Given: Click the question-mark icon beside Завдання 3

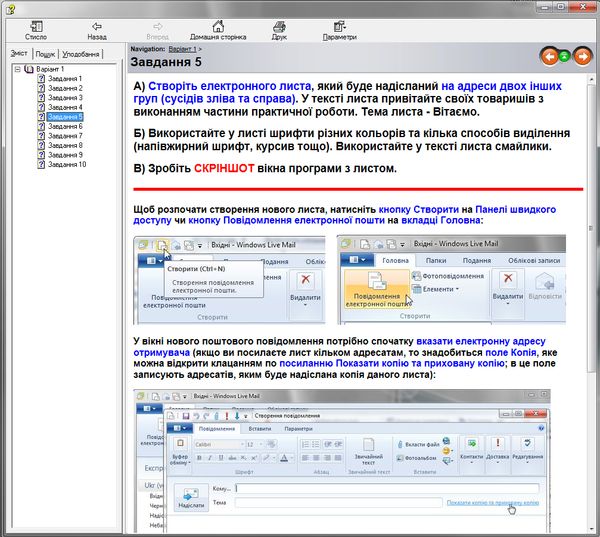Looking at the screenshot, I should pos(41,98).
